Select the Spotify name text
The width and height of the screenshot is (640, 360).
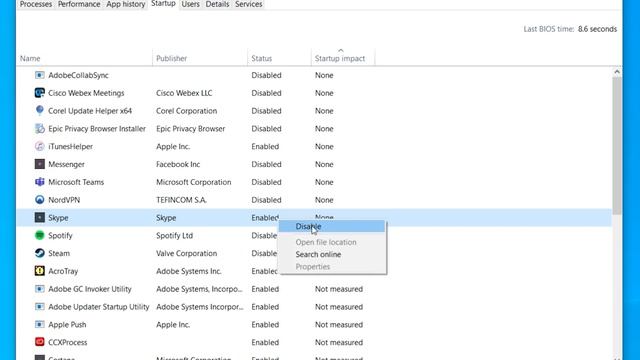[60, 236]
